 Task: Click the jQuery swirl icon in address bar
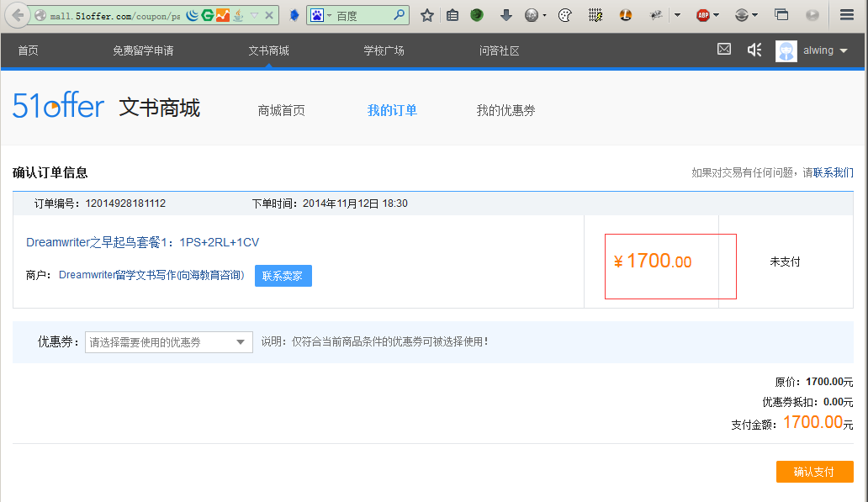[x=192, y=15]
